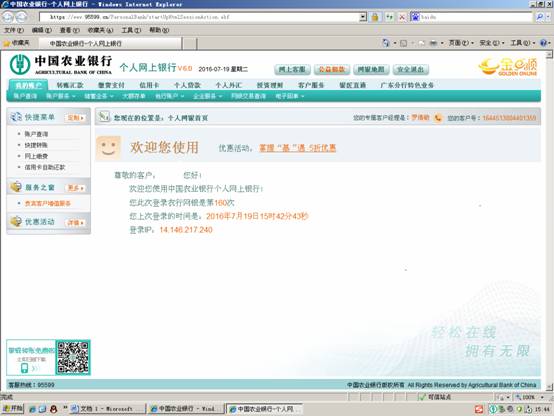This screenshot has width=554, height=416.
Task: Click the QQ penguin quick launch icon
Action: pyautogui.click(x=54, y=409)
